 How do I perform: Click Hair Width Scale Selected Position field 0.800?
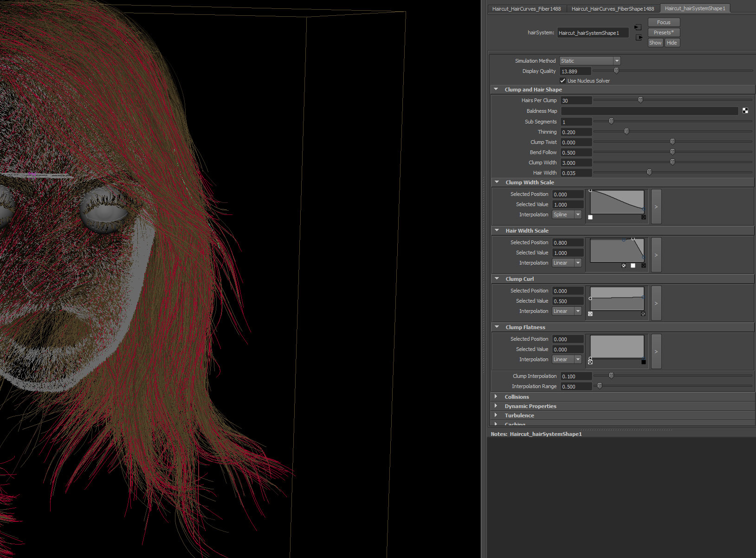pyautogui.click(x=568, y=243)
